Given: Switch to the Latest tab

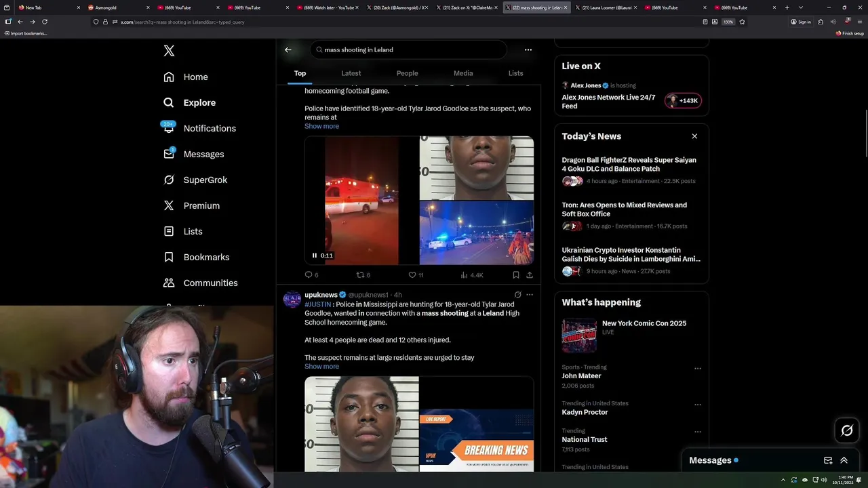Looking at the screenshot, I should [351, 73].
